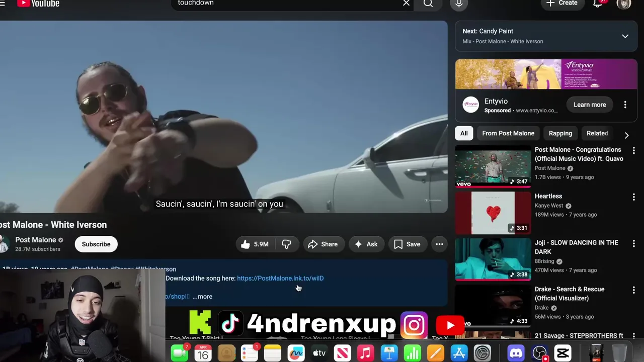This screenshot has width=644, height=362.
Task: Open more actions three-dot menu under video
Action: (x=439, y=244)
